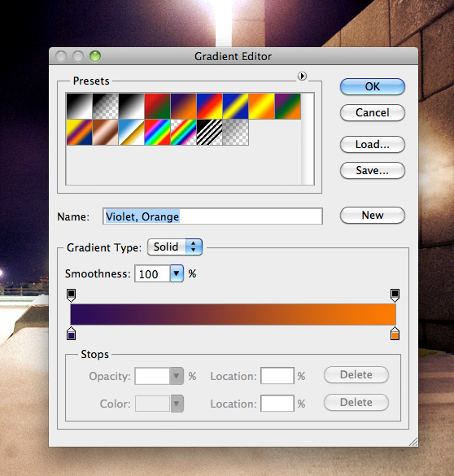Open the Gradient Type Solid dropdown
454x476 pixels.
[x=175, y=247]
